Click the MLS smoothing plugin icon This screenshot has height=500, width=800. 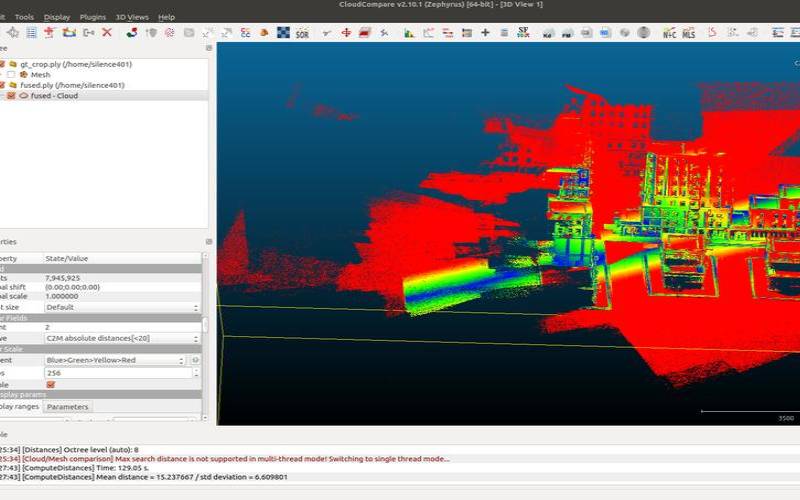coord(689,33)
